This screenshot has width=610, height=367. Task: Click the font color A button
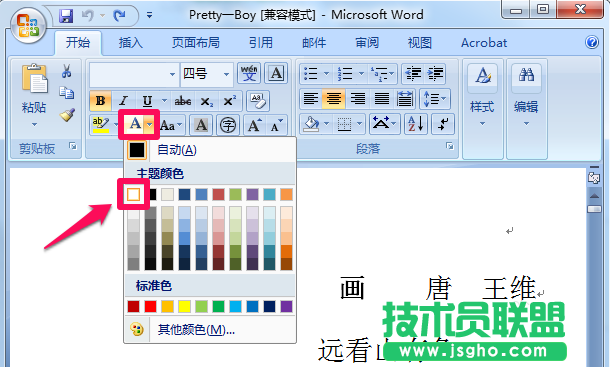135,125
